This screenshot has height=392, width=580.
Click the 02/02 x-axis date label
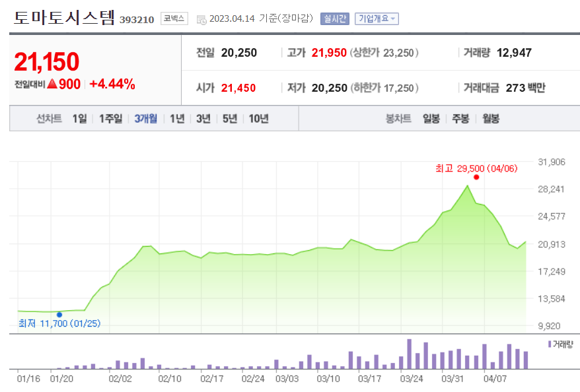120,379
